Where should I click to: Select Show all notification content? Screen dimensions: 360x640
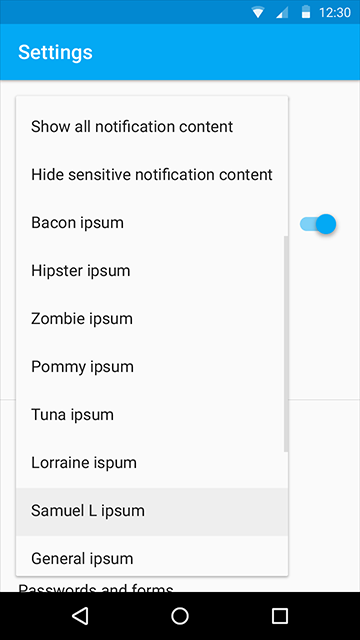click(x=152, y=127)
